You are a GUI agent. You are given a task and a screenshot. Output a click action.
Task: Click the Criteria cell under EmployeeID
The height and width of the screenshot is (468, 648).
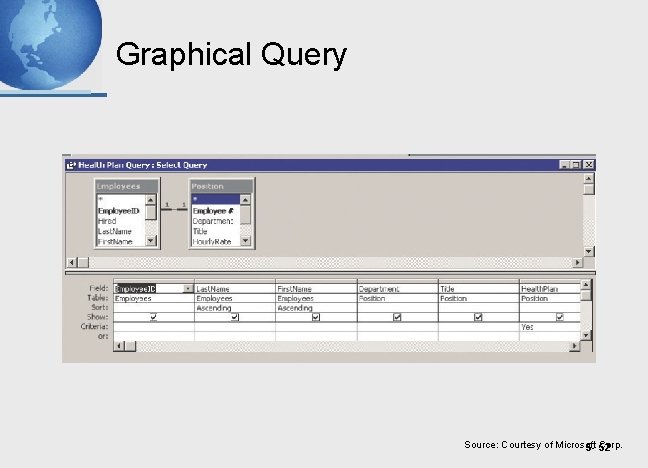(x=154, y=327)
